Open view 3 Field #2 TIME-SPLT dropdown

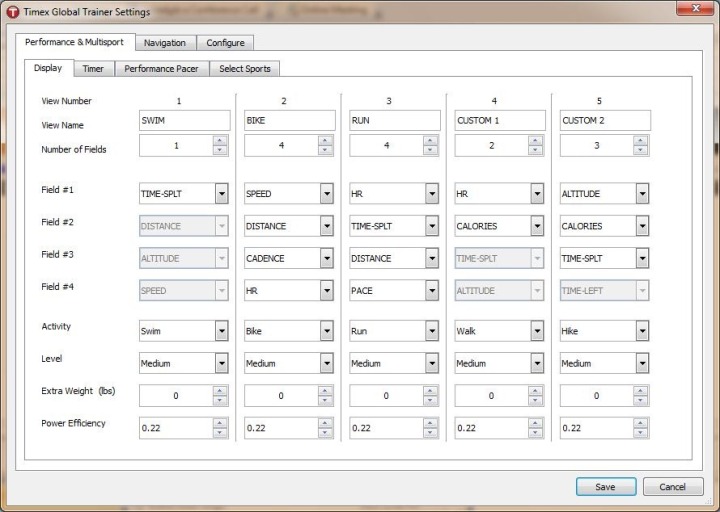tap(432, 226)
